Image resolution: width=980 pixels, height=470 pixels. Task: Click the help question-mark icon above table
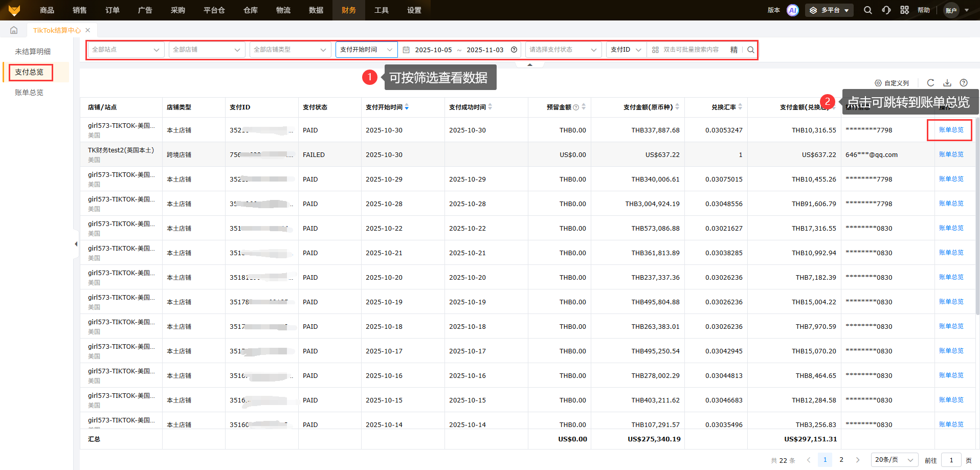(964, 83)
